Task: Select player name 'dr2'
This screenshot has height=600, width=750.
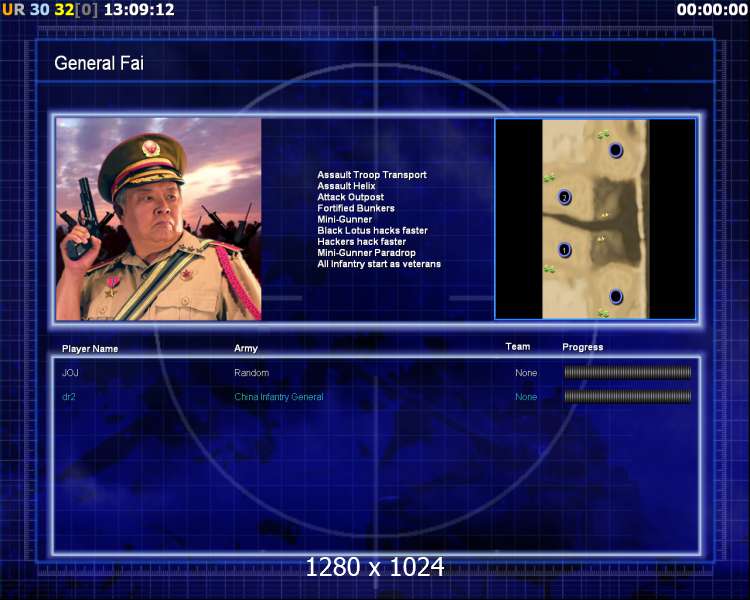Action: coord(69,397)
